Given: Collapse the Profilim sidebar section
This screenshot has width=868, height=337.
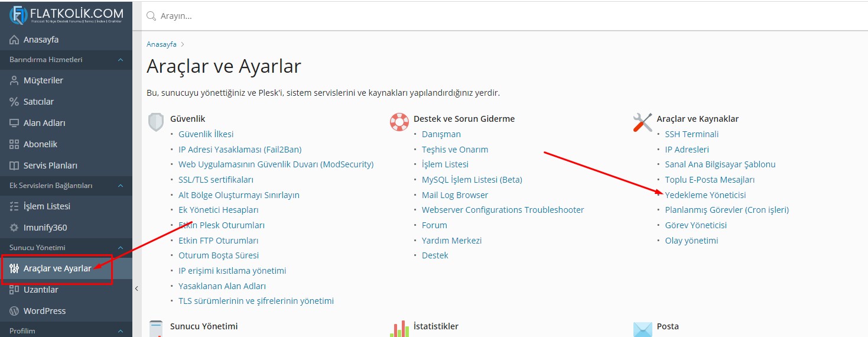Looking at the screenshot, I should pyautogui.click(x=121, y=331).
